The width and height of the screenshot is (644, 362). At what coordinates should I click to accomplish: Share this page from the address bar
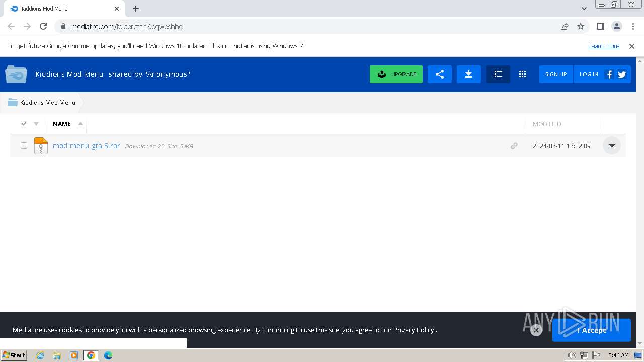coord(565,26)
